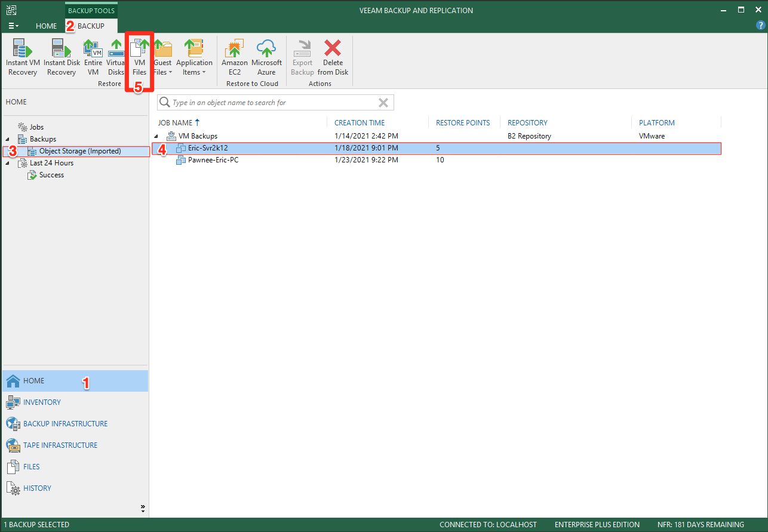Click the Jobs gear icon
768x532 pixels.
click(22, 127)
